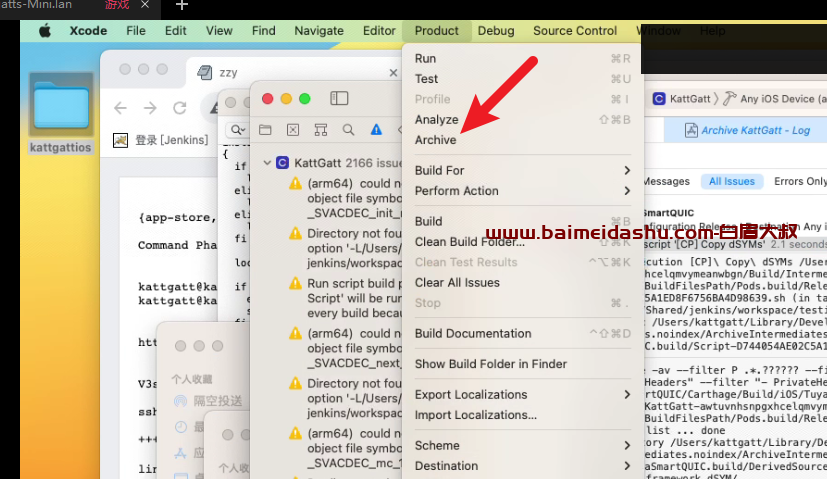Choose Test from the Product menu
827x479 pixels.
point(522,79)
